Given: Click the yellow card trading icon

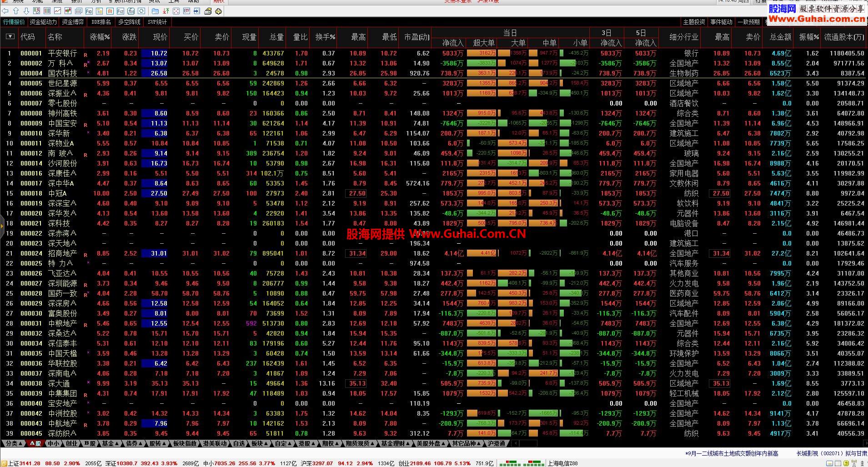Looking at the screenshot, I should [x=208, y=11].
